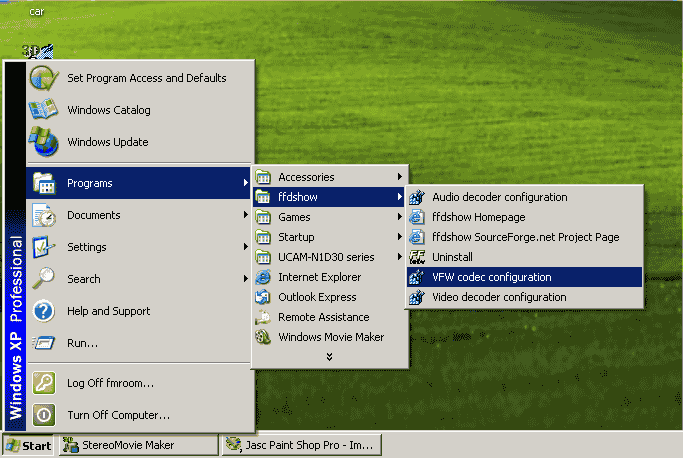Open ffdshow Homepage link
This screenshot has height=458, width=683.
pos(525,217)
